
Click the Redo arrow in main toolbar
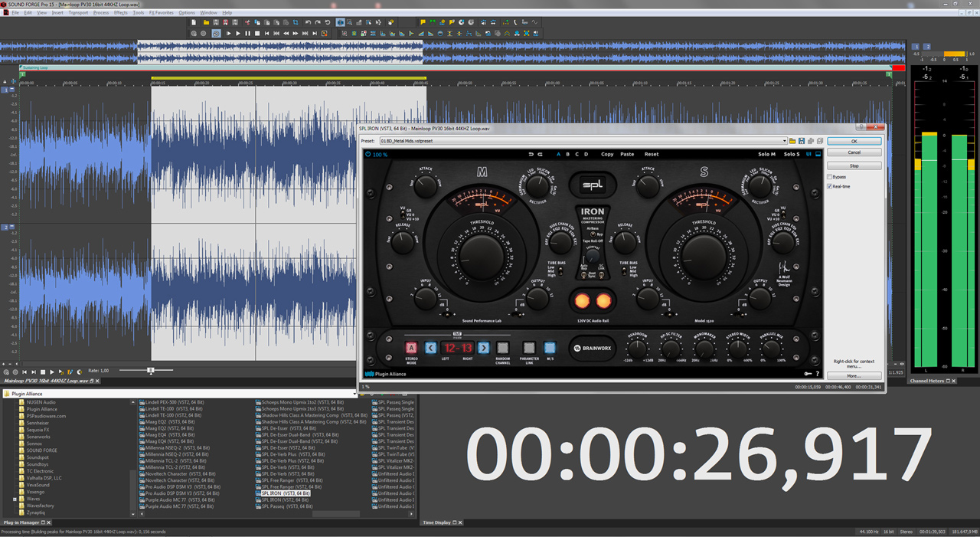pos(318,22)
